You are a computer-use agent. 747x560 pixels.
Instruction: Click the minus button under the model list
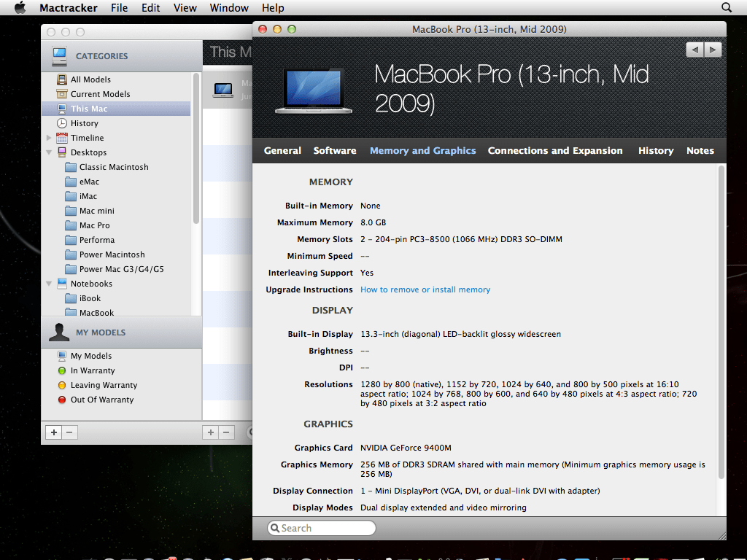tap(227, 432)
